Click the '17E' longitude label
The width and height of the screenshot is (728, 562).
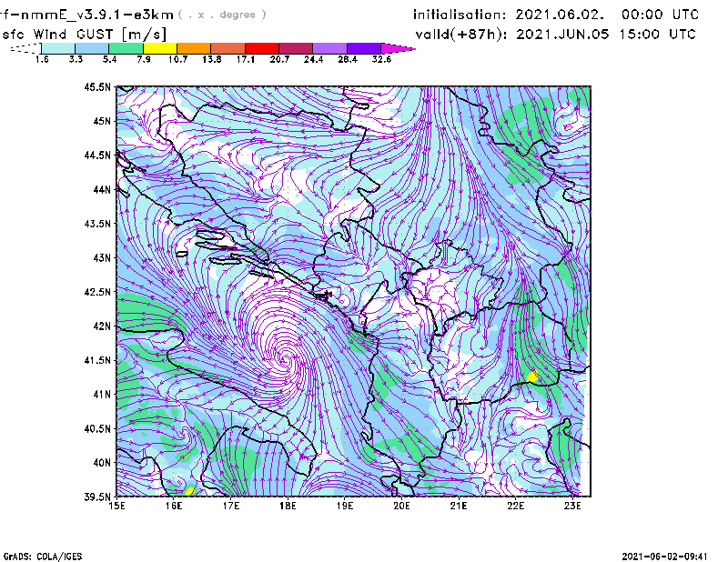click(x=231, y=506)
